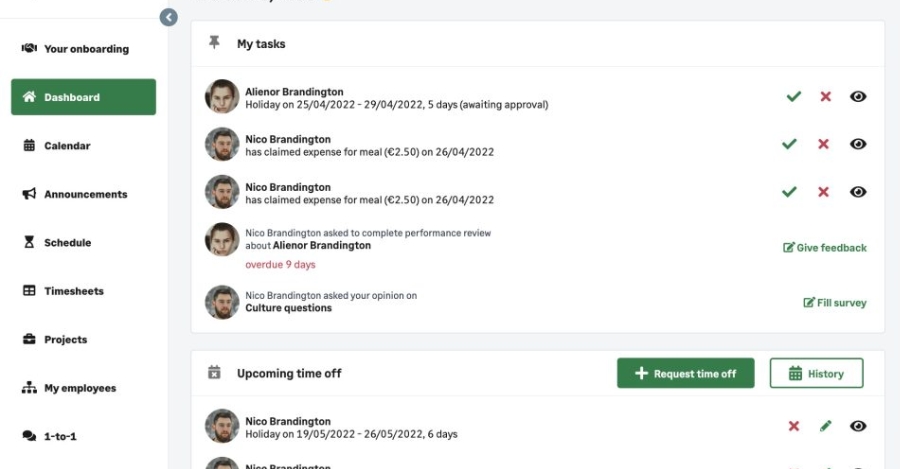900x469 pixels.
Task: Go to Calendar in the sidebar
Action: [x=66, y=146]
